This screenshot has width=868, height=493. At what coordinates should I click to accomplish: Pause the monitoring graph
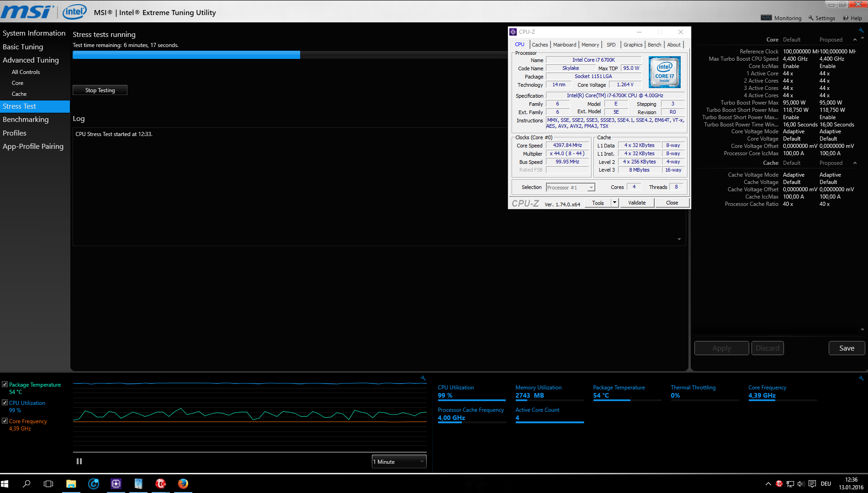pos(79,462)
